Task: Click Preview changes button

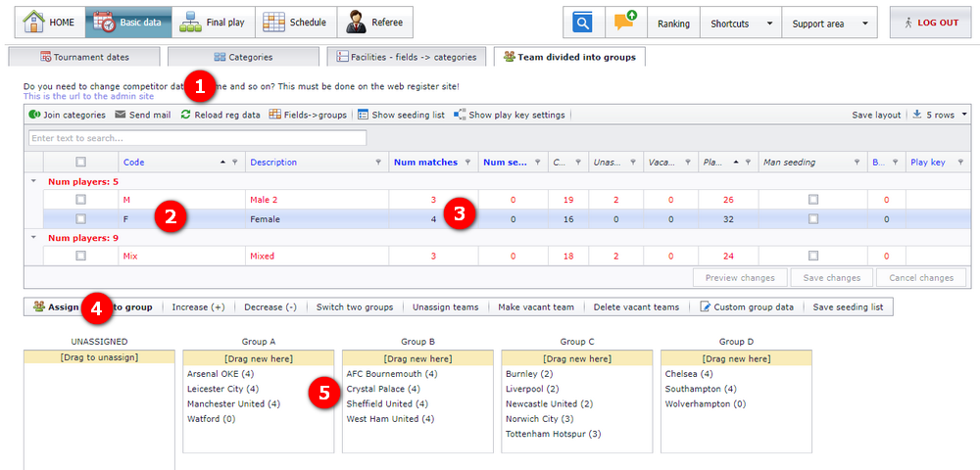Action: click(740, 278)
